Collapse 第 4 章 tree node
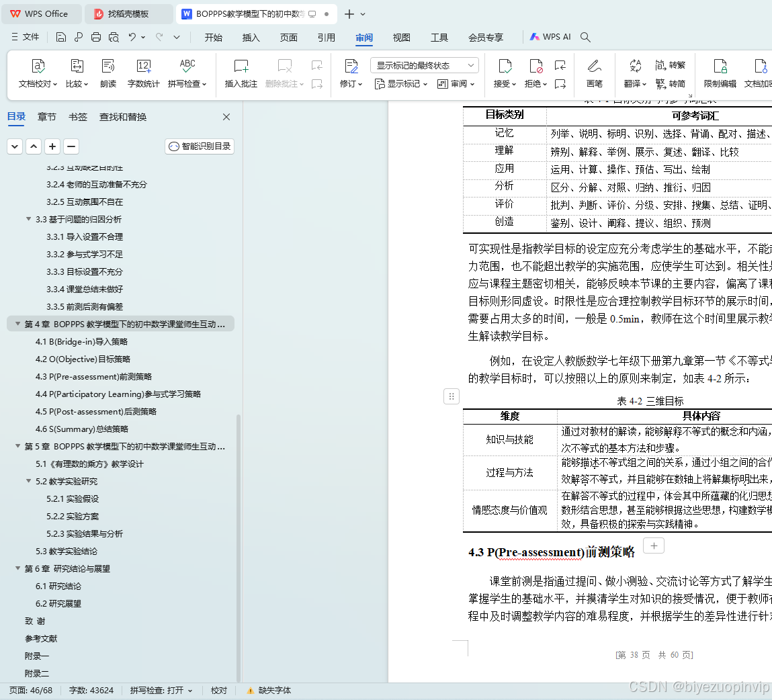The width and height of the screenshot is (772, 700). [x=17, y=324]
